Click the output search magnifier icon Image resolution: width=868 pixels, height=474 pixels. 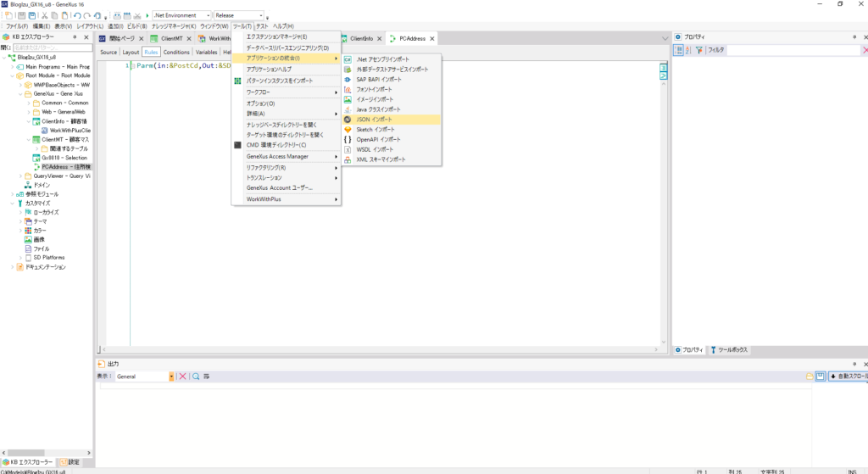(x=196, y=376)
